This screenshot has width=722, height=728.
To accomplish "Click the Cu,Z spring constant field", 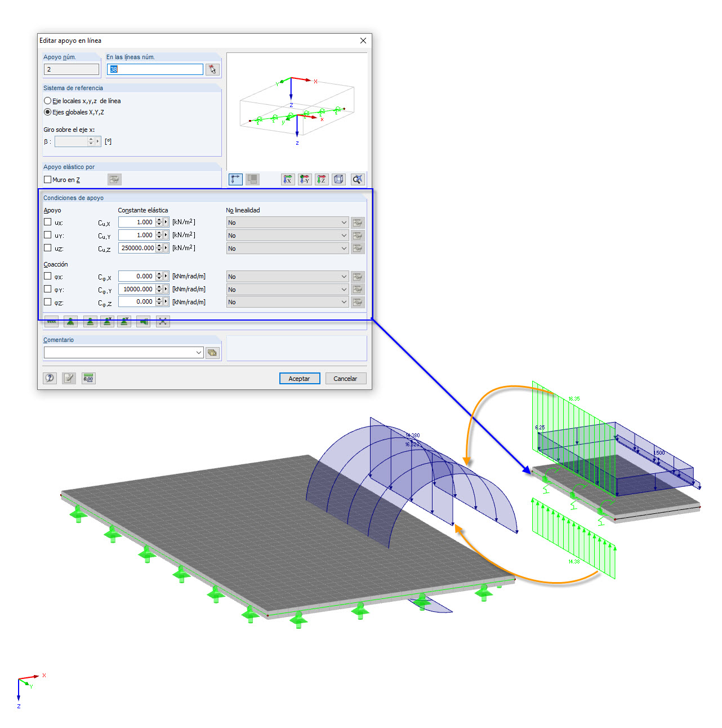I will [137, 248].
